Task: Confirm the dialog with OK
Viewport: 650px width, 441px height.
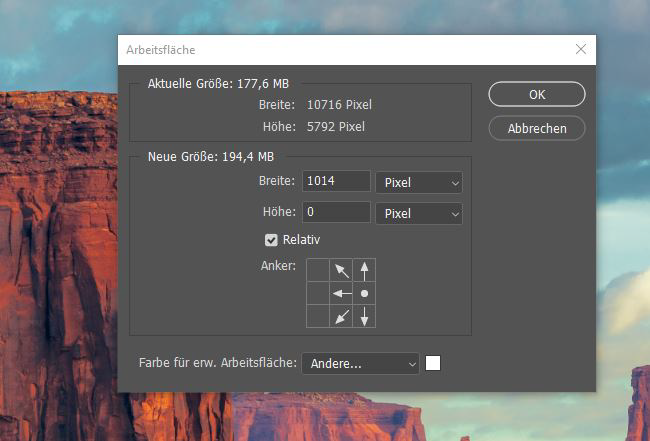Action: click(x=536, y=95)
